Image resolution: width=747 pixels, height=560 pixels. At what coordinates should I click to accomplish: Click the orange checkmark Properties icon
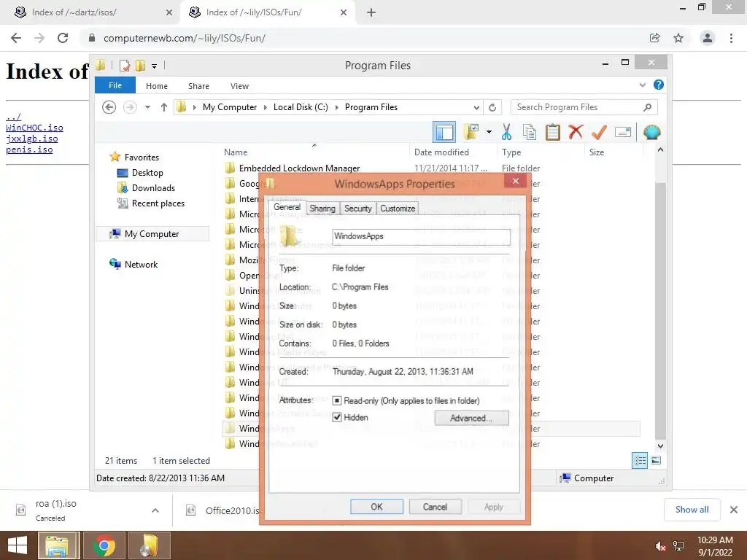tap(599, 132)
